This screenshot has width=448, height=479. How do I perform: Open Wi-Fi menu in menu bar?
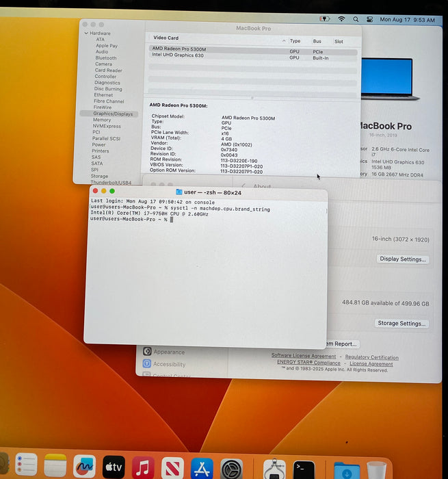(341, 19)
